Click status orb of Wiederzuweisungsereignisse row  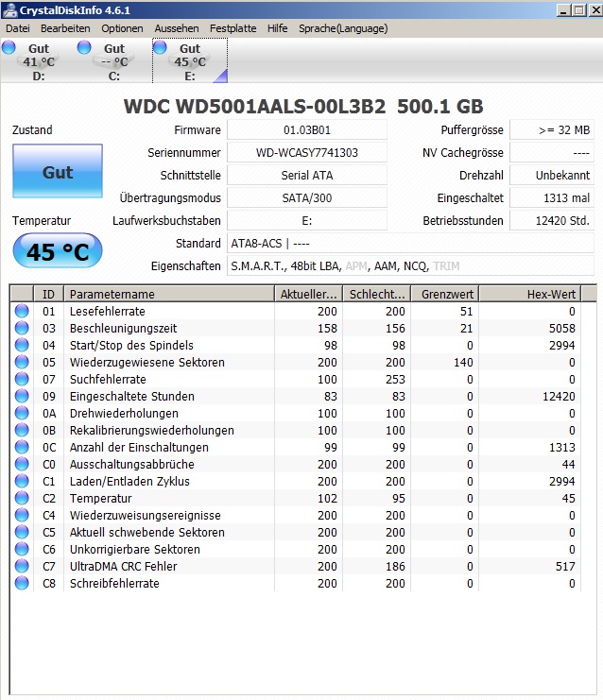[x=22, y=515]
